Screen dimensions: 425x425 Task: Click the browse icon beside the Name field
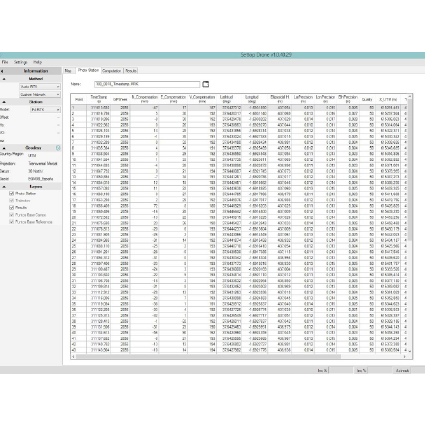tap(206, 84)
